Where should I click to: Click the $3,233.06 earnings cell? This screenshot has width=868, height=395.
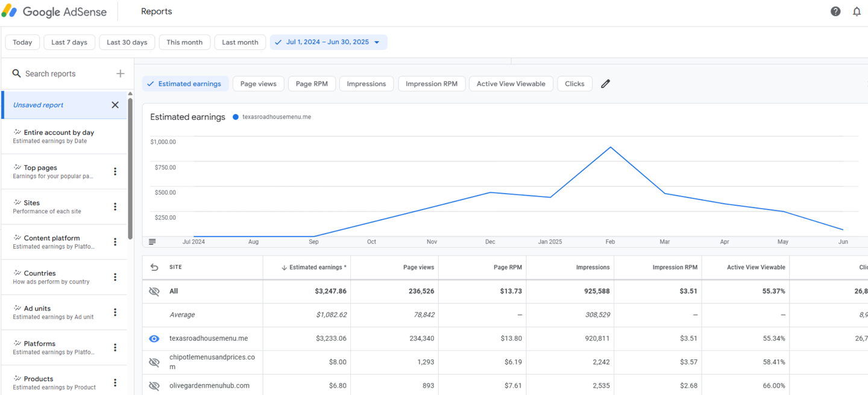tap(331, 339)
